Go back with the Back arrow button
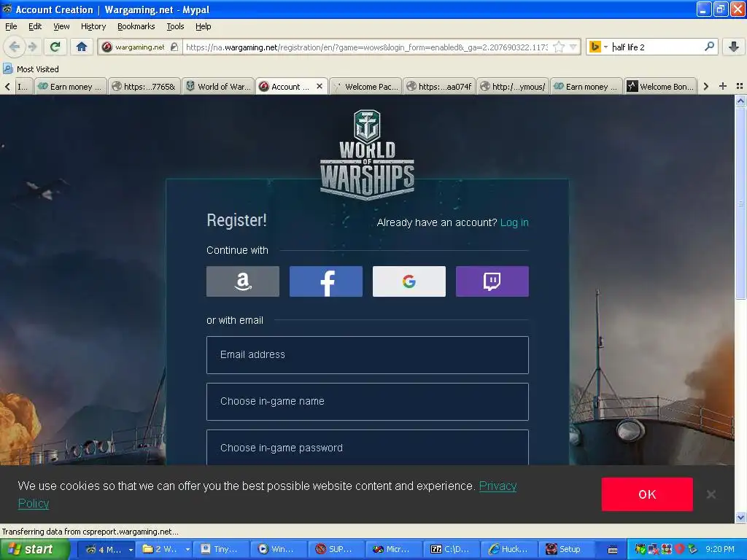 (x=15, y=47)
